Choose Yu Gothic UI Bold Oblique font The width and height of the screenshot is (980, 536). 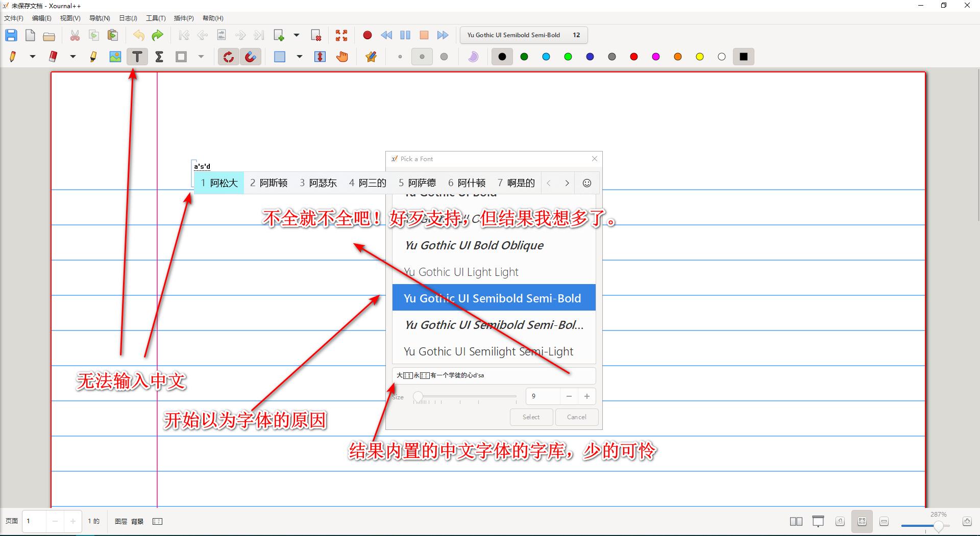pos(474,245)
